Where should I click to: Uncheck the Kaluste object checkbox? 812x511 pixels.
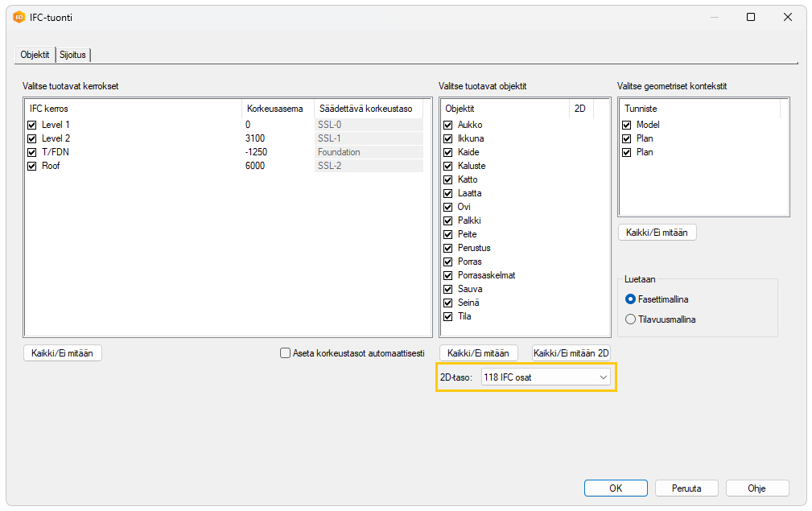point(448,167)
